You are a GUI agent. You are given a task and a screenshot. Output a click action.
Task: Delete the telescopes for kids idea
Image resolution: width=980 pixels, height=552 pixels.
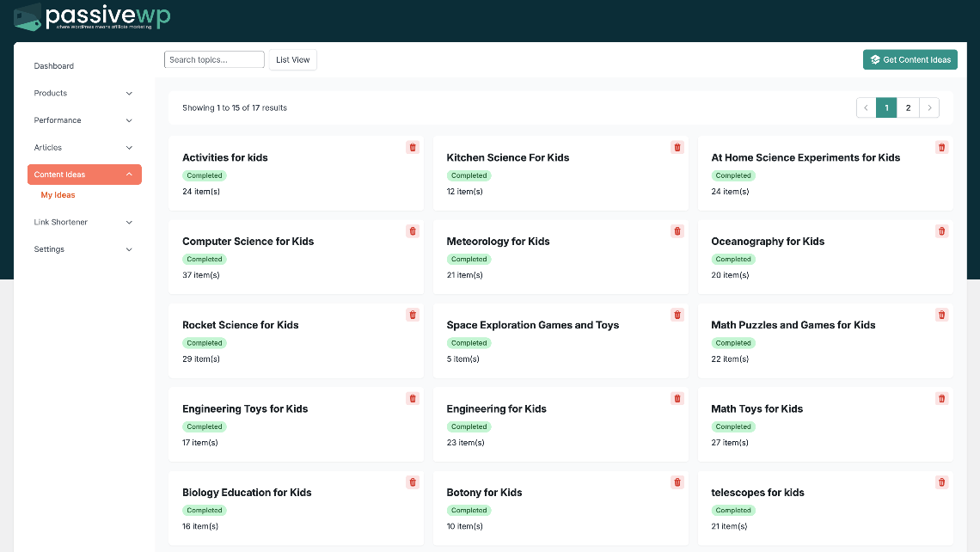coord(941,482)
